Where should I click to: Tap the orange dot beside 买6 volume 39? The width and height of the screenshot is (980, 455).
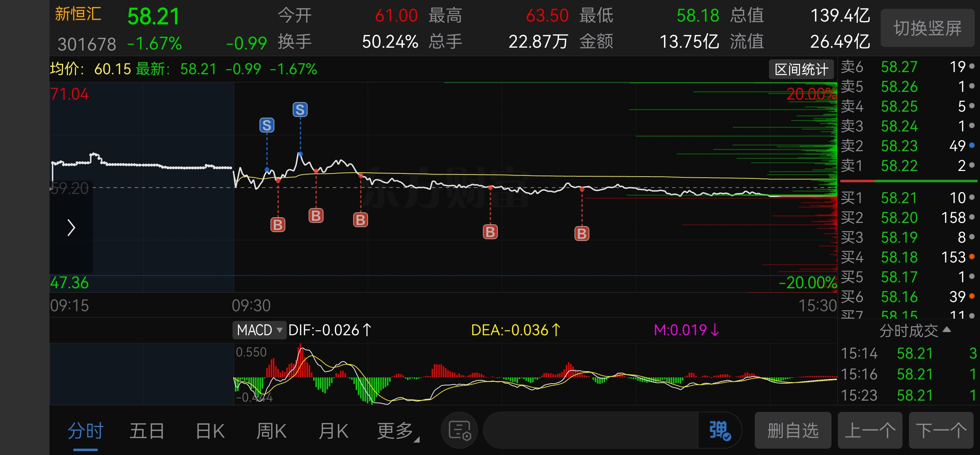tap(972, 296)
